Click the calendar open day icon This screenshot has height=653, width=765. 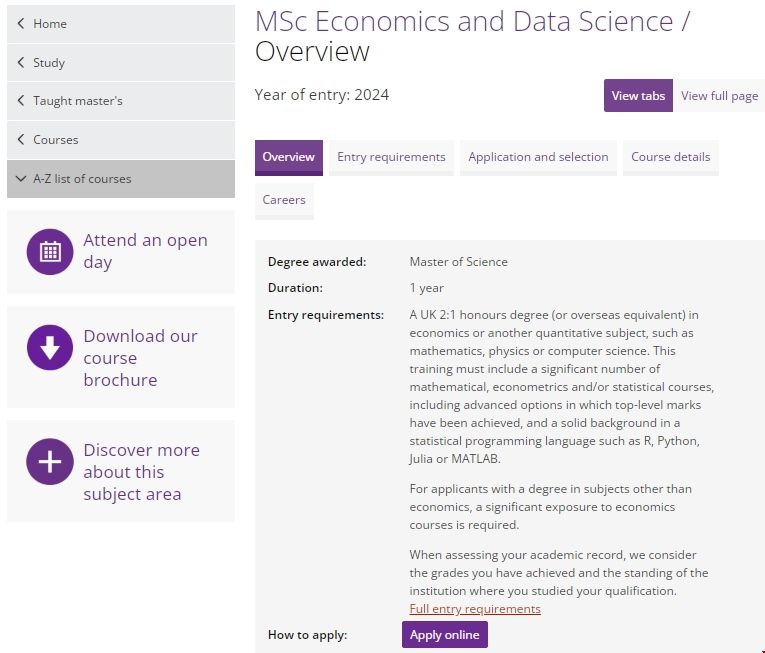point(50,252)
